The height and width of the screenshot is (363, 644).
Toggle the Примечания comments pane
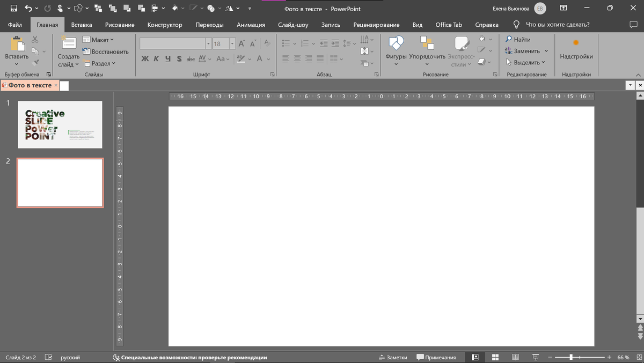[x=436, y=357]
